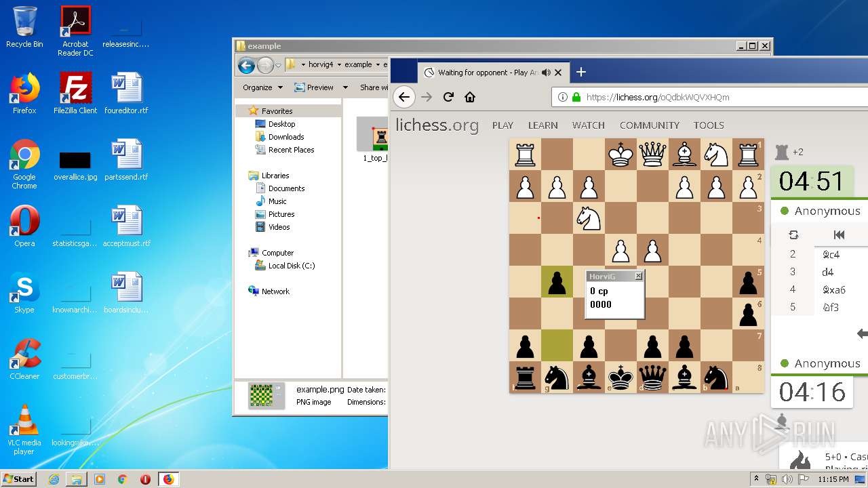Select the highlighted black pawn

(x=557, y=282)
